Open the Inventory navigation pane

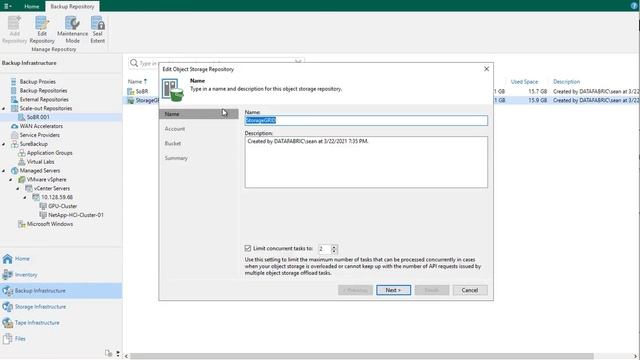61,275
